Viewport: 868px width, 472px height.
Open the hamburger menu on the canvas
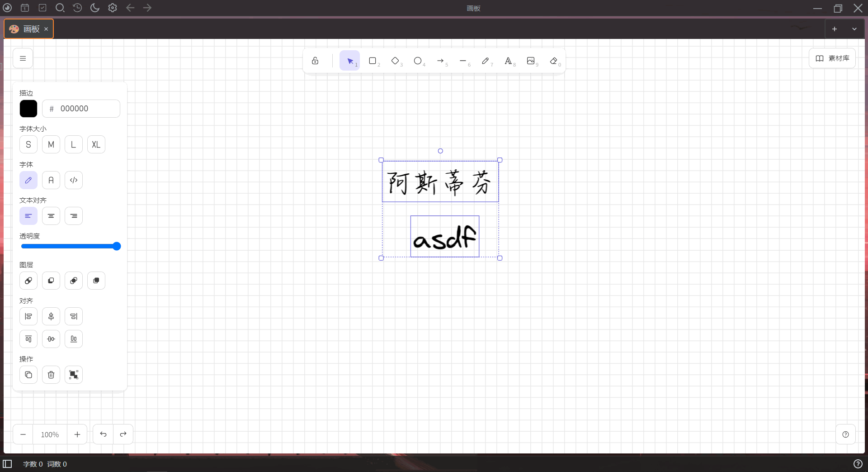click(x=23, y=58)
